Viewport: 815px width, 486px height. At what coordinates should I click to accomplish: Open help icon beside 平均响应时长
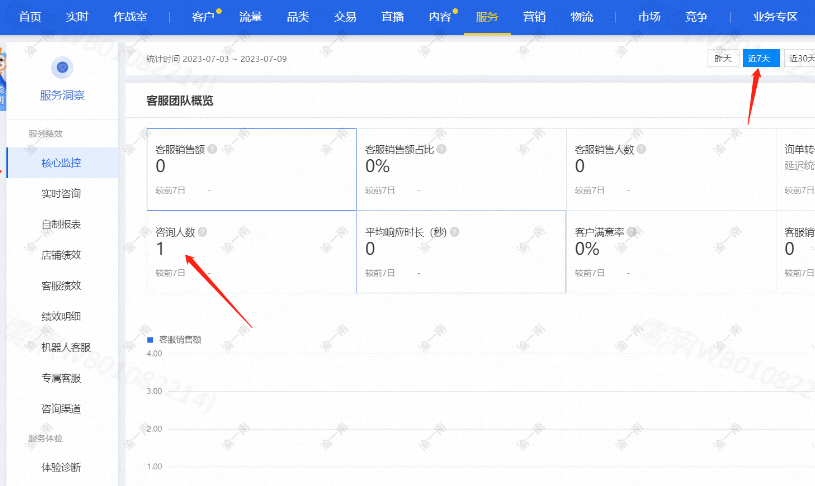click(x=454, y=232)
